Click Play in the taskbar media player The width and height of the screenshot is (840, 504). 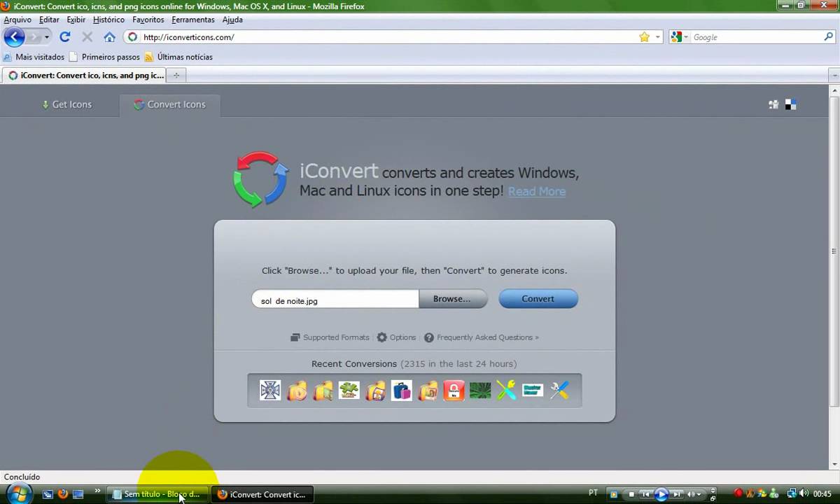[x=661, y=494]
